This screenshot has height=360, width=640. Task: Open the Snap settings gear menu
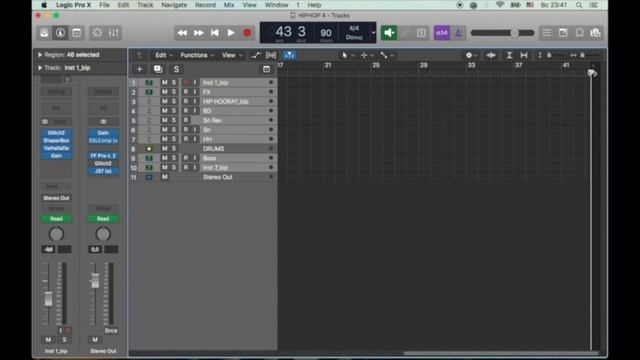point(471,56)
